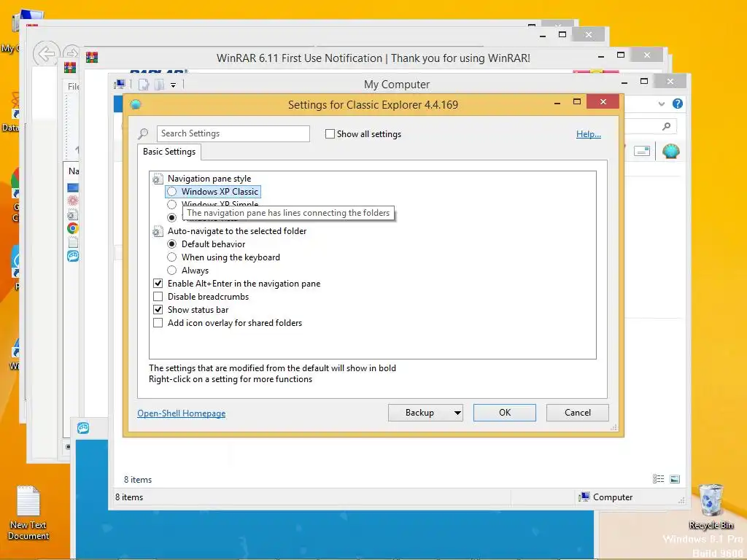Click the Properties quick access icon in My Computer
Viewport: 747px width, 560px height.
tap(144, 85)
